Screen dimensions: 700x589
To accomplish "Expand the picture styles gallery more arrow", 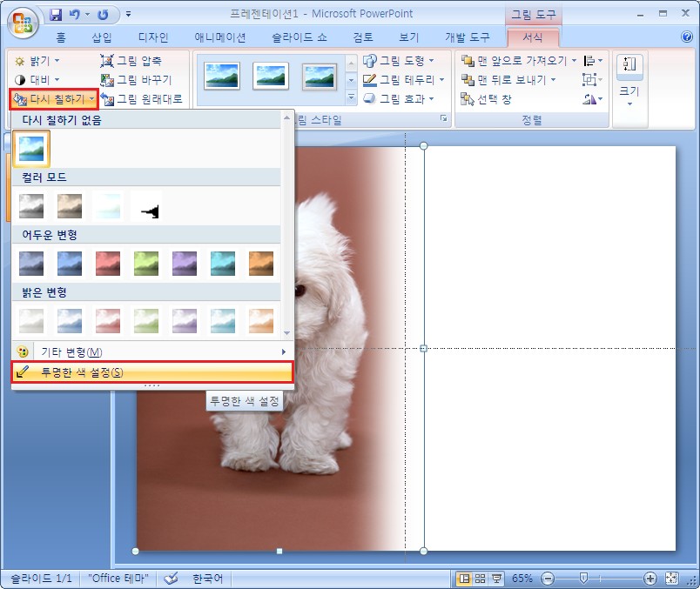I will pyautogui.click(x=352, y=97).
